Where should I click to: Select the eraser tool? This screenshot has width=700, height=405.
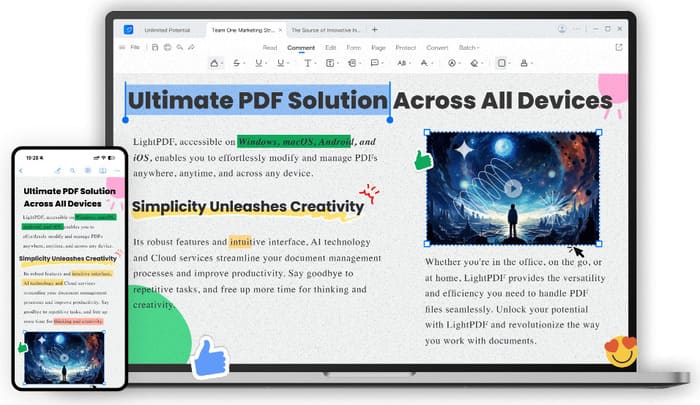coord(474,63)
